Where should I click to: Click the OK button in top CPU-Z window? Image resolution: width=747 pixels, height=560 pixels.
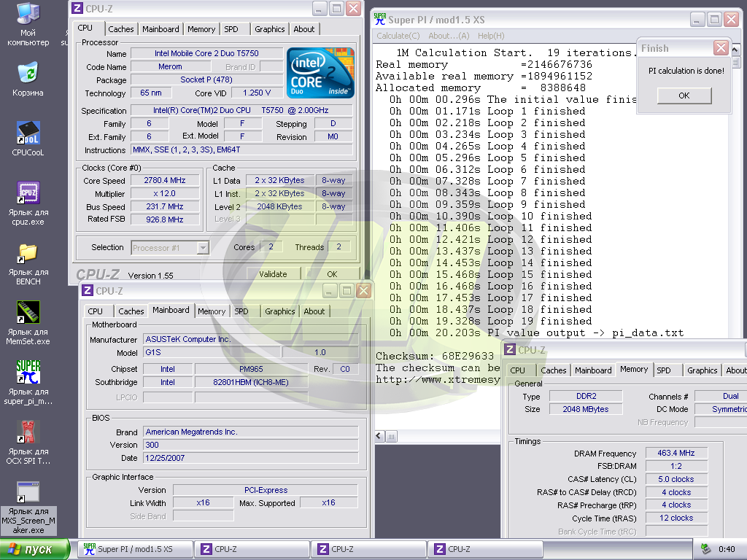pos(332,274)
